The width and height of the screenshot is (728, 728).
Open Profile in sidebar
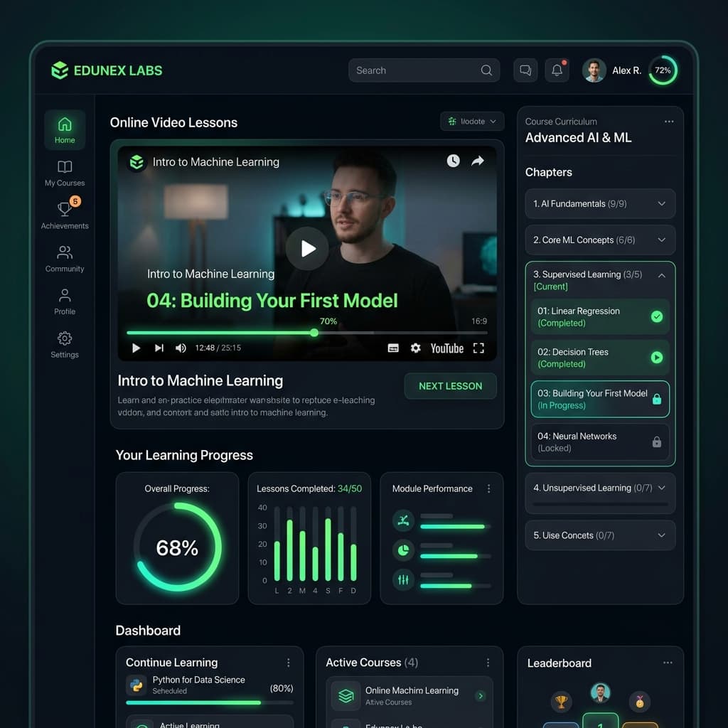click(65, 301)
